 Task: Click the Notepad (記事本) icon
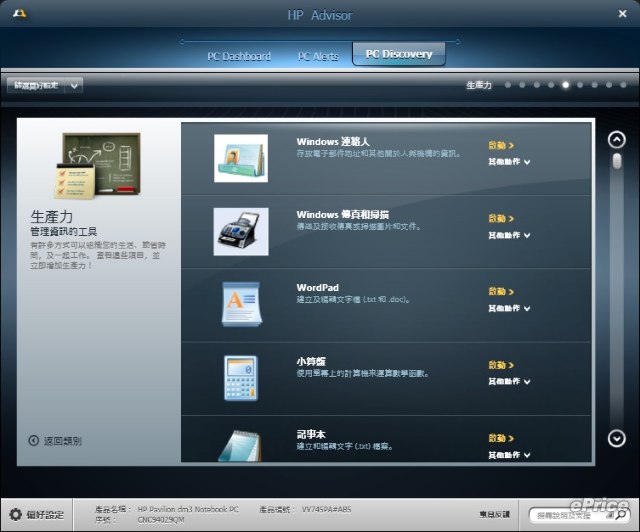(x=240, y=446)
